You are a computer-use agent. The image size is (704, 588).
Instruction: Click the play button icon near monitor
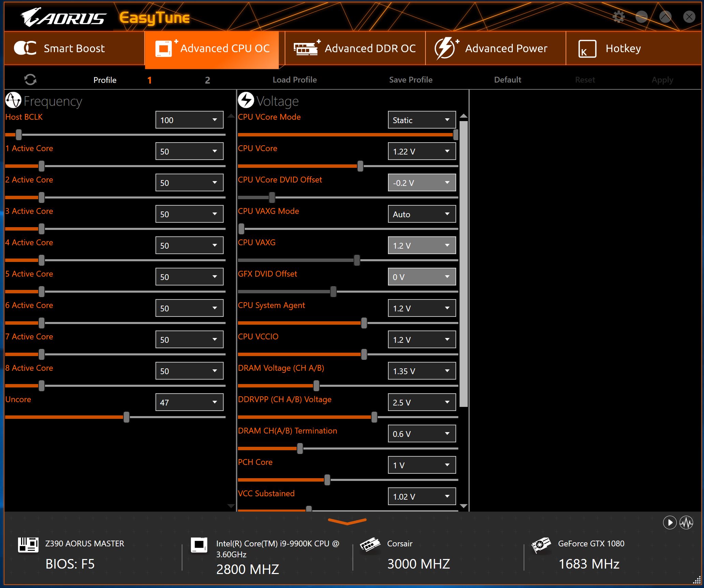coord(670,523)
